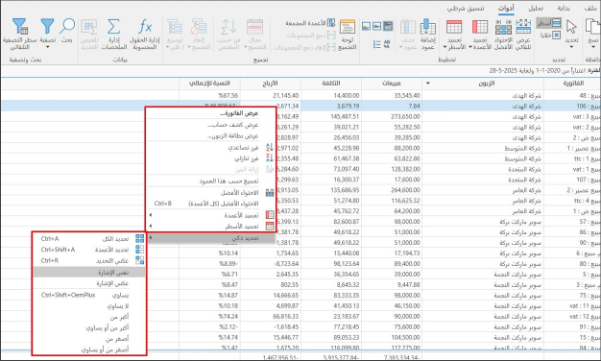
Task: Click the profits (الأرباح) column header
Action: (x=270, y=83)
